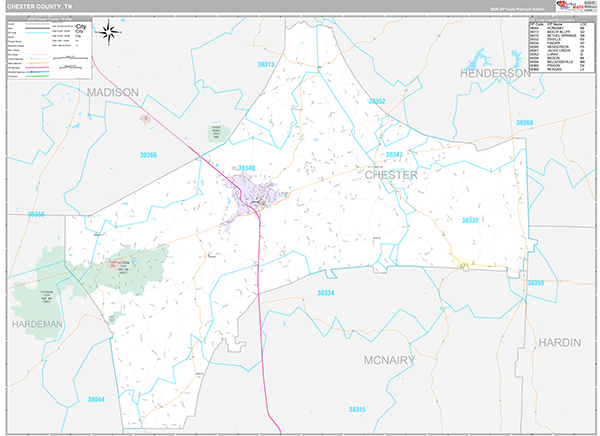
Task: Select the Chester County, TN title
Action: tap(36, 6)
